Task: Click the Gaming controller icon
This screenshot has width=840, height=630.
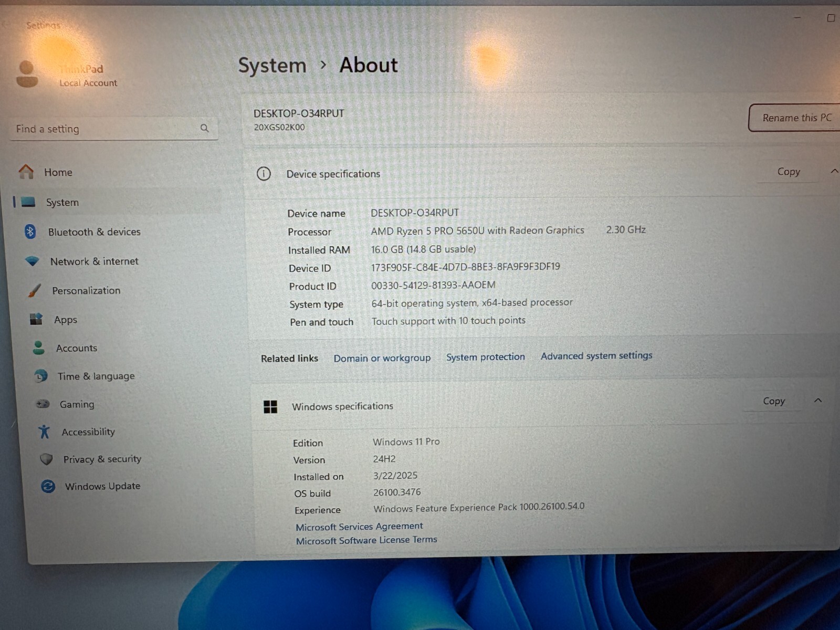Action: 43,404
